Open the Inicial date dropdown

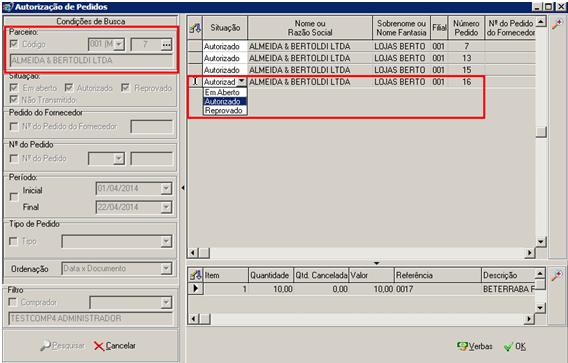pyautogui.click(x=166, y=188)
